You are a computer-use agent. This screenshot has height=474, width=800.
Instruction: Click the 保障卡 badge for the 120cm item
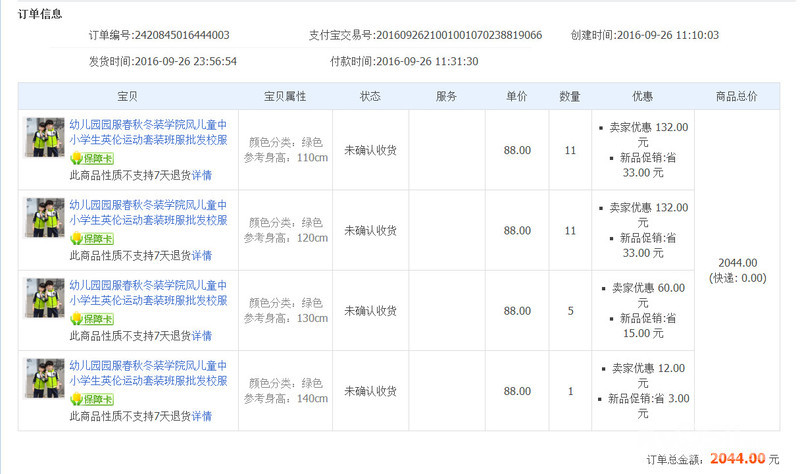coord(91,238)
